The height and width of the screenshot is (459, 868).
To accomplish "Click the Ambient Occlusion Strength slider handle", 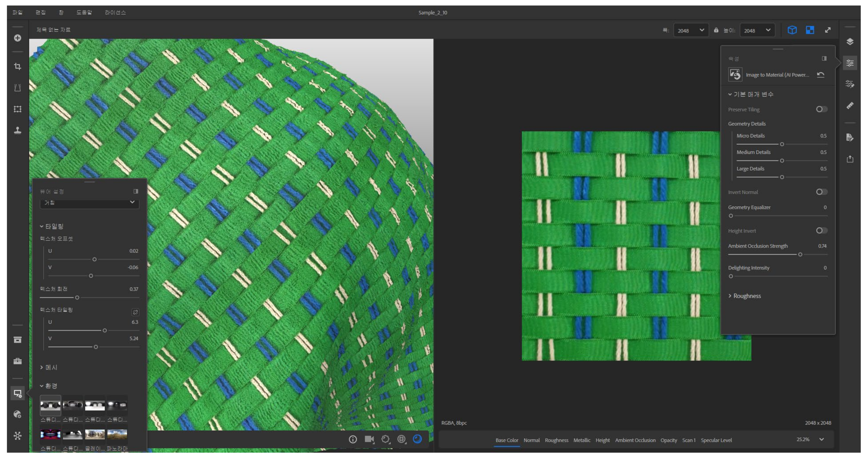I will click(x=800, y=255).
